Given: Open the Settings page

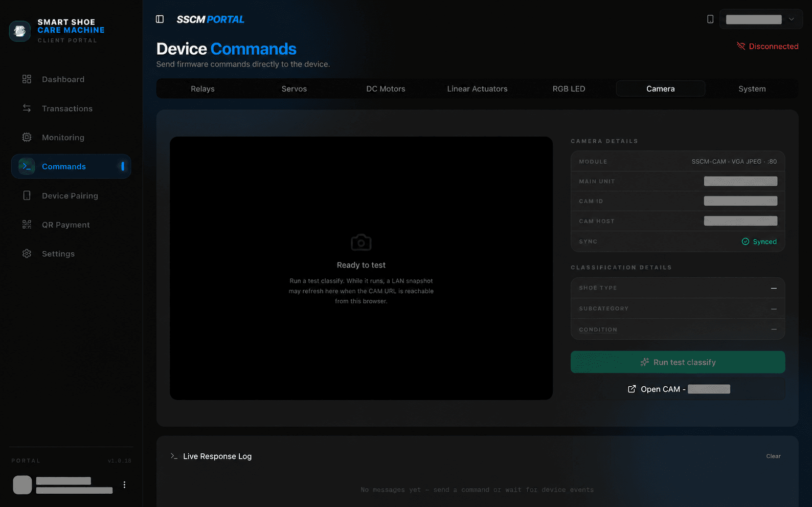Looking at the screenshot, I should 71,254.
